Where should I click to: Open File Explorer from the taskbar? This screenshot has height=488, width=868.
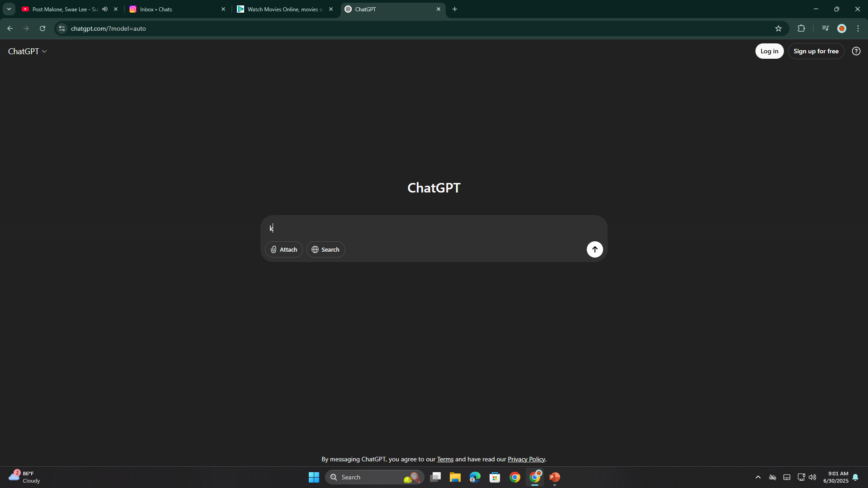point(455,477)
